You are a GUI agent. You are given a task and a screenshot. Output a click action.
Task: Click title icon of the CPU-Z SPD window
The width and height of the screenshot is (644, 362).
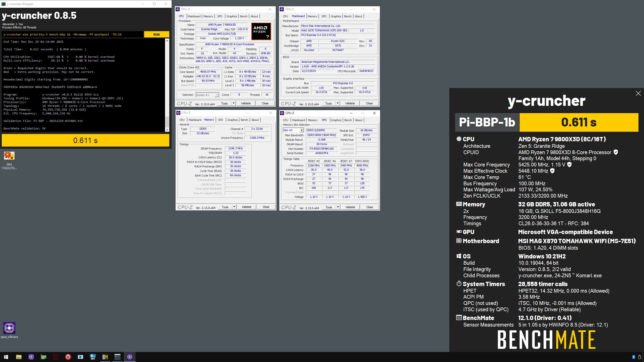[x=282, y=113]
